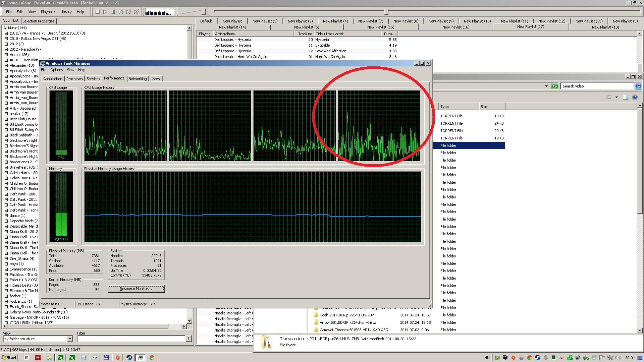
Task: Click the Play button in foobar2000
Action: 105,12
